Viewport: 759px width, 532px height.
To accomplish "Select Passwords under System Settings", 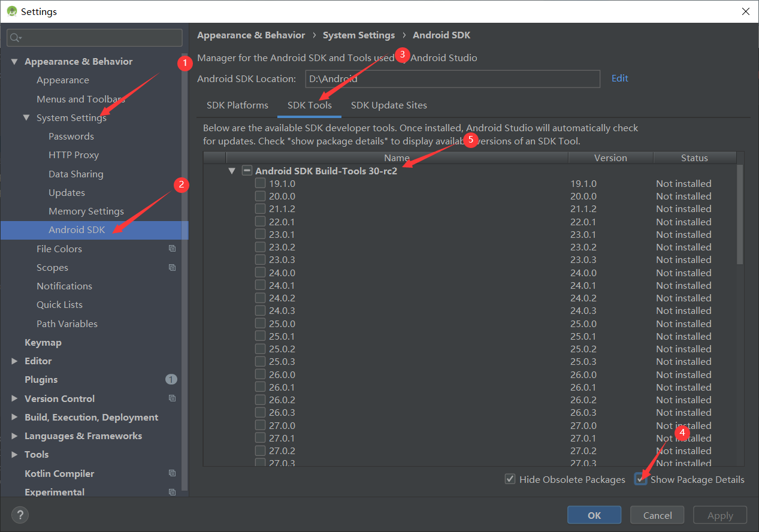I will [71, 137].
